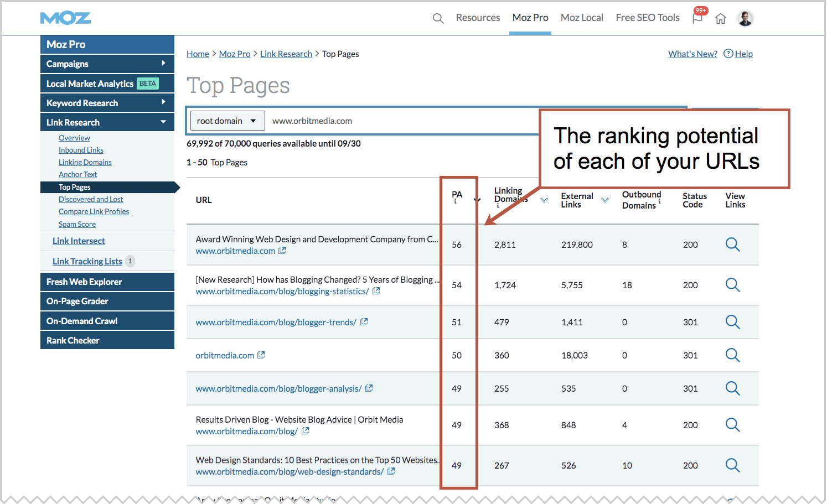The height and width of the screenshot is (504, 827).
Task: Open external link icon for web-design-standards URL
Action: pyautogui.click(x=391, y=471)
